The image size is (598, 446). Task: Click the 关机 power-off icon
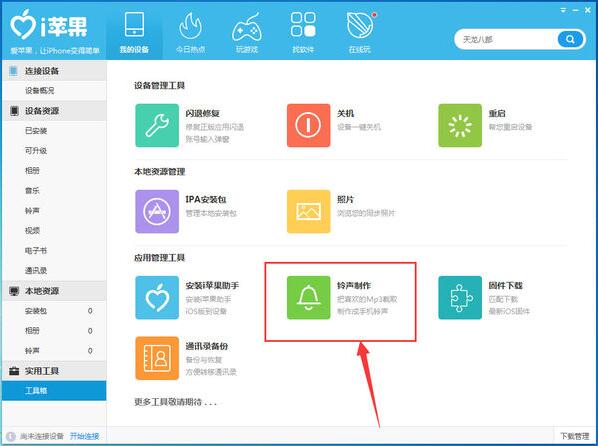coord(309,125)
